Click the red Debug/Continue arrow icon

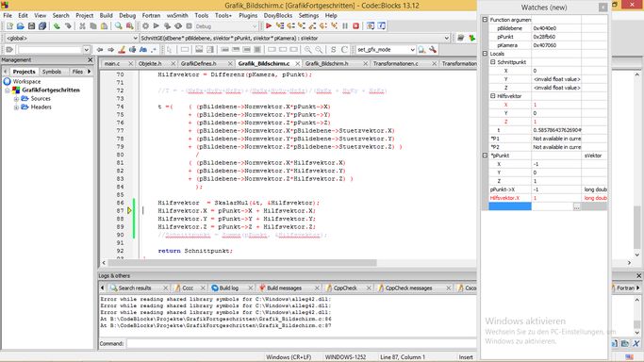point(269,25)
